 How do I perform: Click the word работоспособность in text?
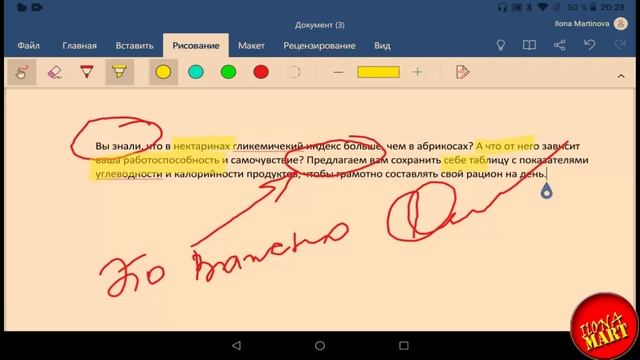click(171, 160)
